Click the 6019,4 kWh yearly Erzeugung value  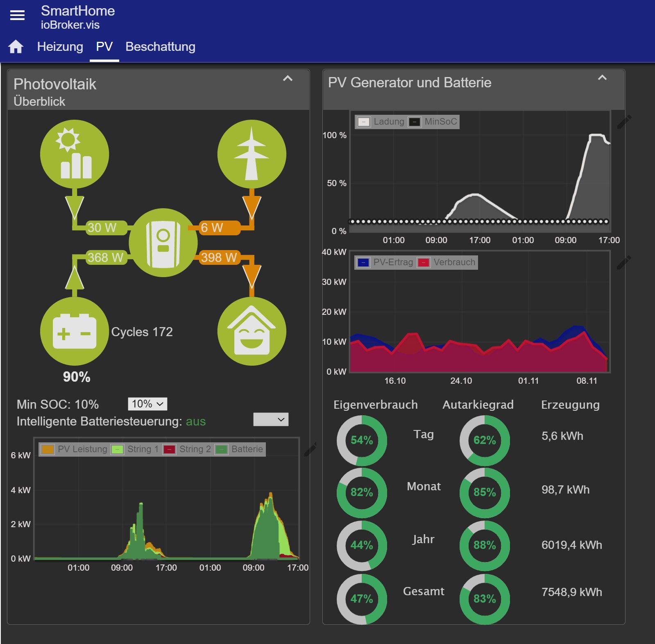(x=572, y=545)
